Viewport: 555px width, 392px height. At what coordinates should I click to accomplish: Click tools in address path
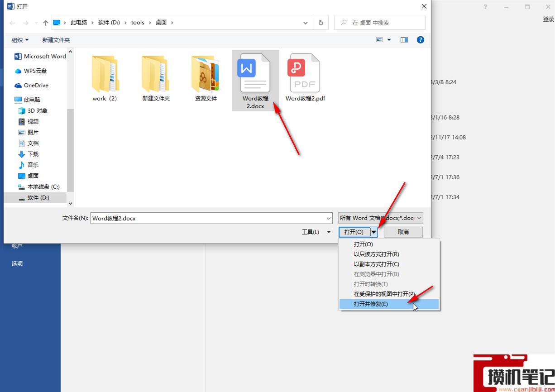click(x=138, y=23)
